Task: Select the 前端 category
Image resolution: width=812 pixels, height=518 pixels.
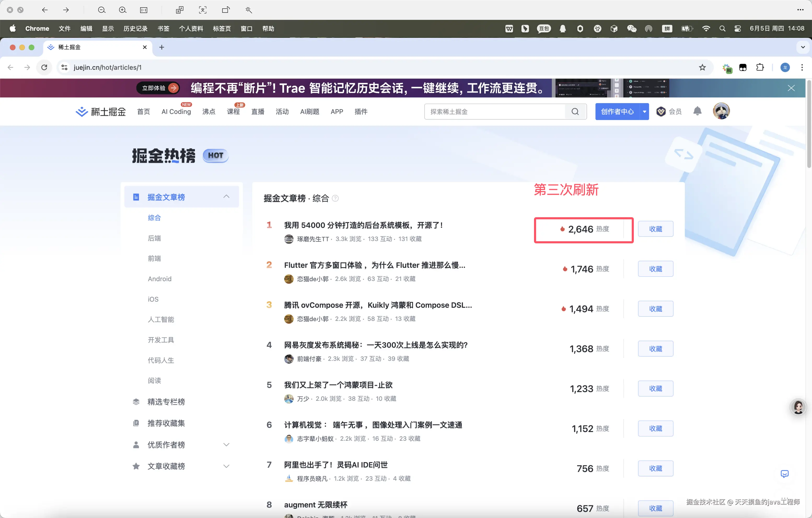Action: pyautogui.click(x=154, y=258)
